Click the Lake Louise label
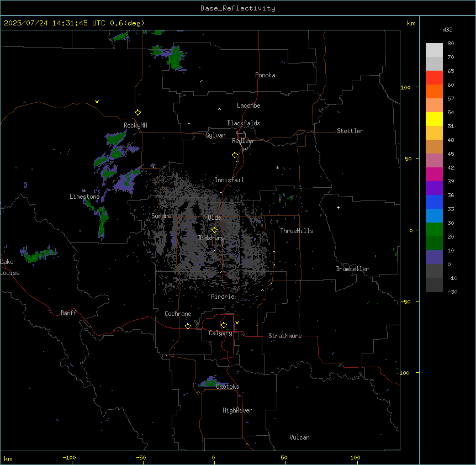This screenshot has width=476, height=465. (10, 267)
